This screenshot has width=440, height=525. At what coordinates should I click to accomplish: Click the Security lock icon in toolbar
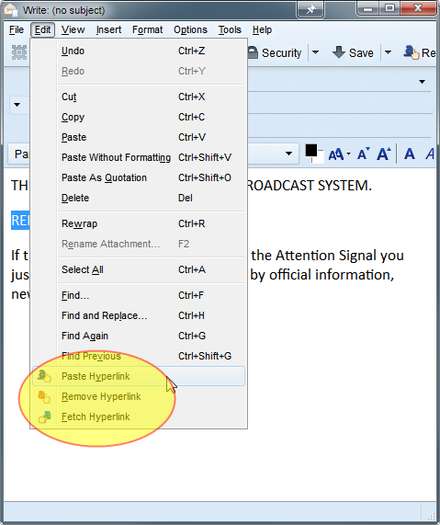[253, 53]
